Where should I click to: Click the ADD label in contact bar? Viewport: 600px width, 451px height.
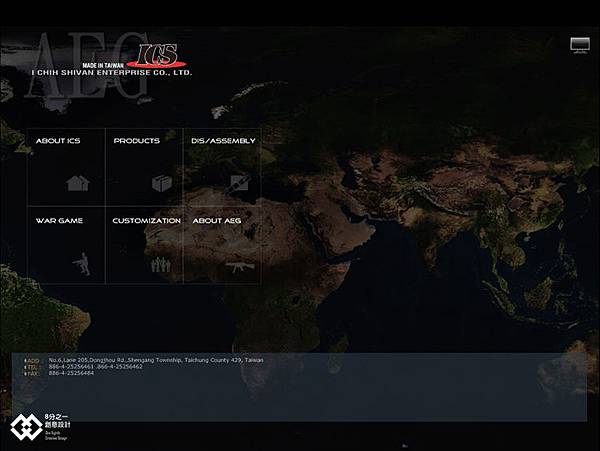tap(32, 361)
